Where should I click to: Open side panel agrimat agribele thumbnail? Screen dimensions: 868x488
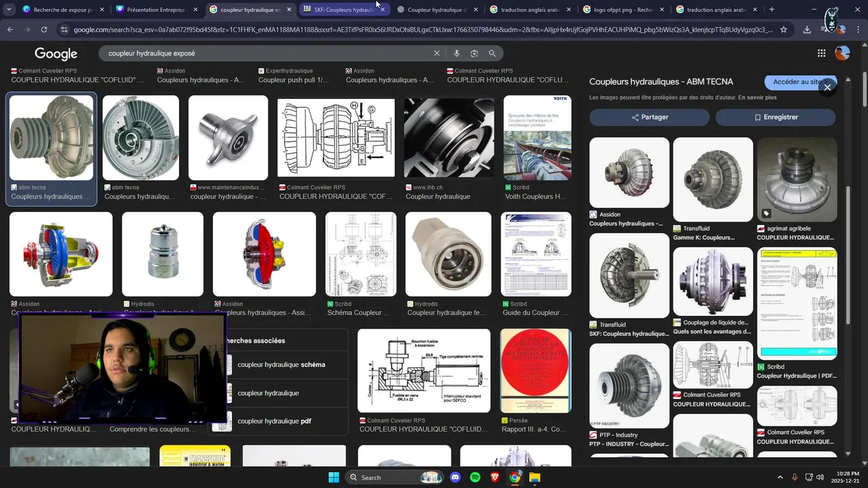pyautogui.click(x=797, y=180)
